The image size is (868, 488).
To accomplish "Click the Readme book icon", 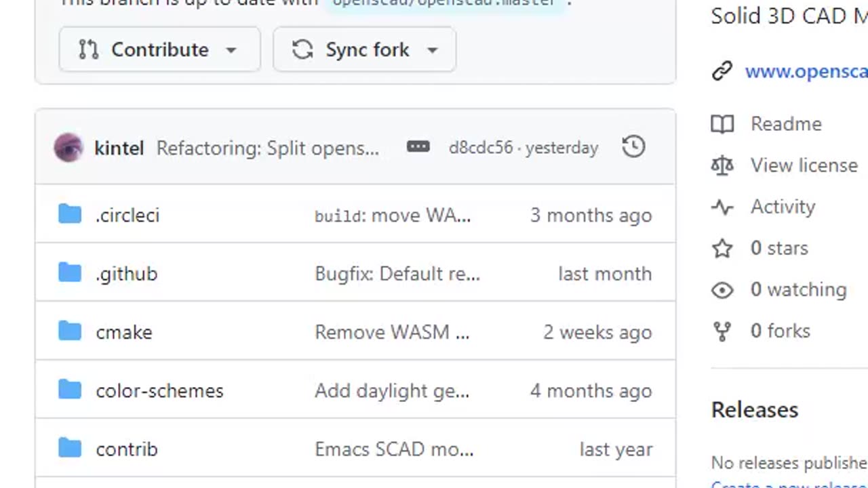I will click(722, 124).
